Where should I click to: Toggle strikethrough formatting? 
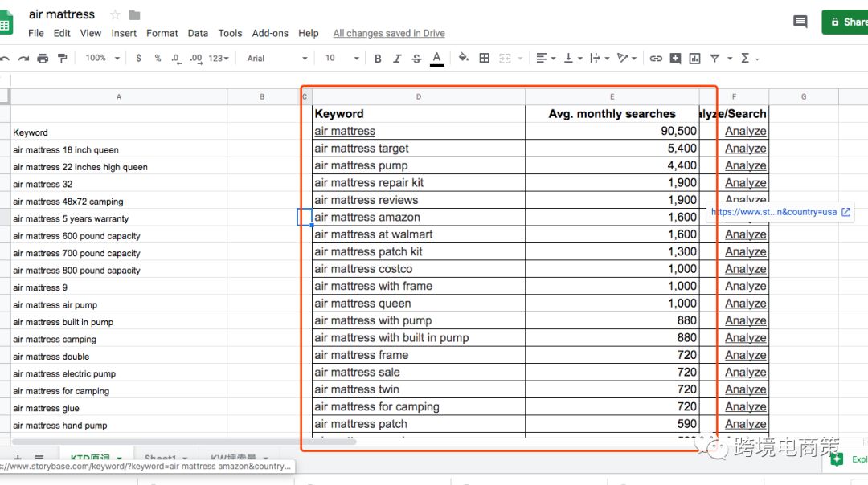coord(416,59)
